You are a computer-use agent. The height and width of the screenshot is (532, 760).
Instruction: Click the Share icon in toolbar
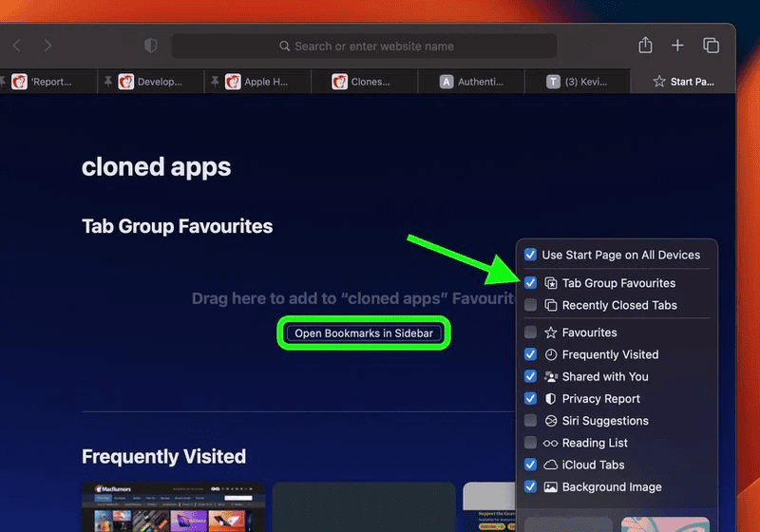pos(645,46)
